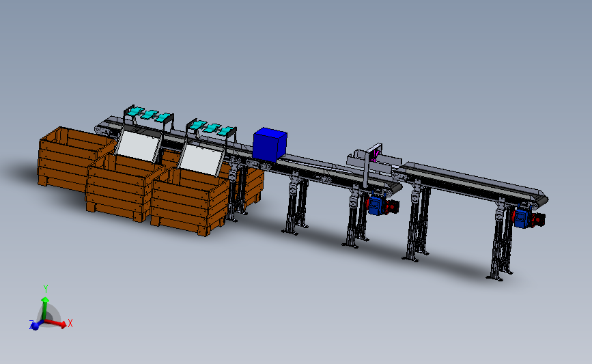Select the gear motor at the far-right conveyor end
Screen dimensions: 592x364
tap(528, 219)
